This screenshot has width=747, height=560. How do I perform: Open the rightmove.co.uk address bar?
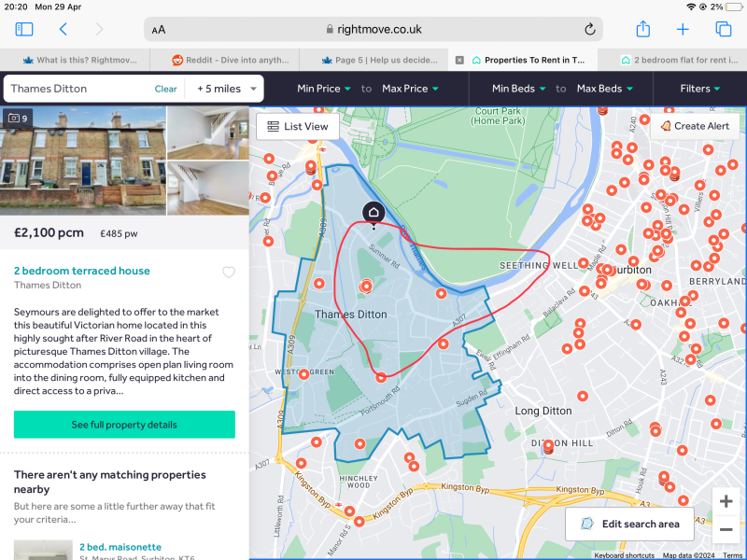pyautogui.click(x=373, y=30)
